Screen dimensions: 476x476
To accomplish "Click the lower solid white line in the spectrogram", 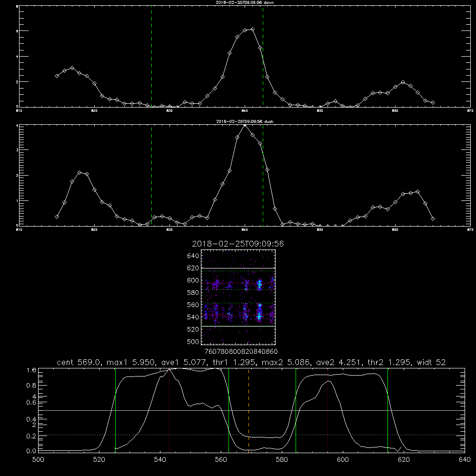I will 238,326.
